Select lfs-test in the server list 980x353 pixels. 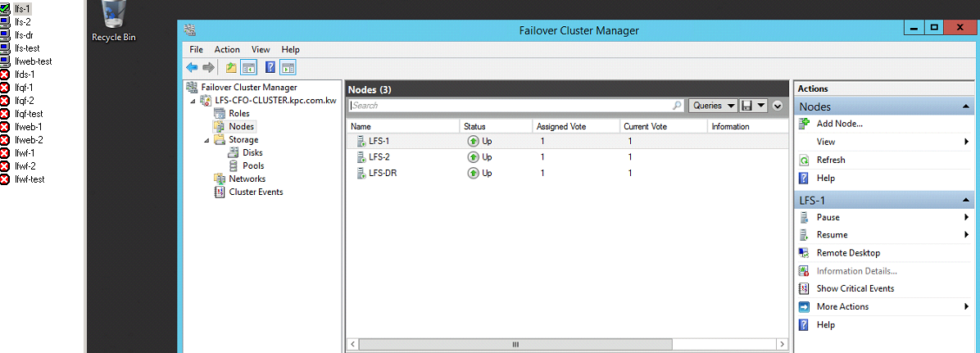click(x=28, y=48)
